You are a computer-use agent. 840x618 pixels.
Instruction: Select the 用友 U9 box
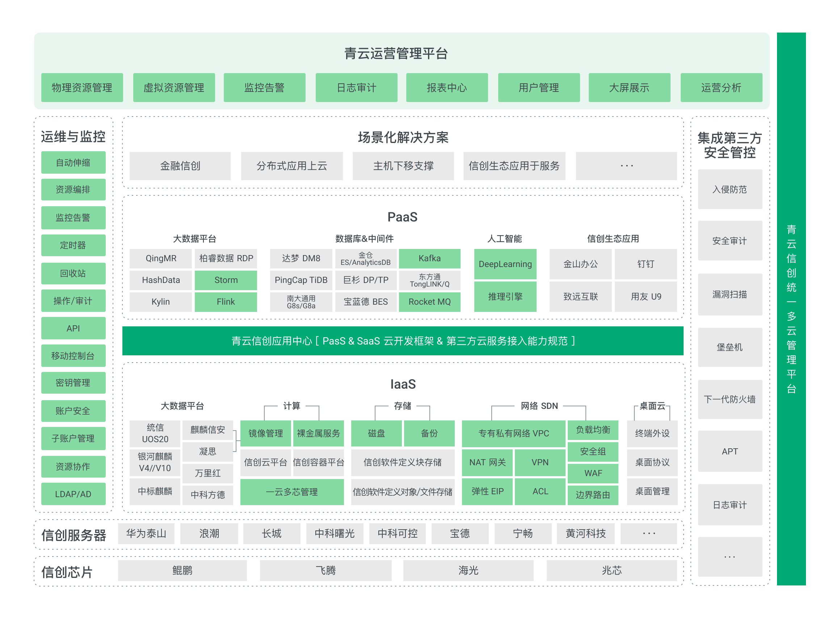pyautogui.click(x=646, y=296)
